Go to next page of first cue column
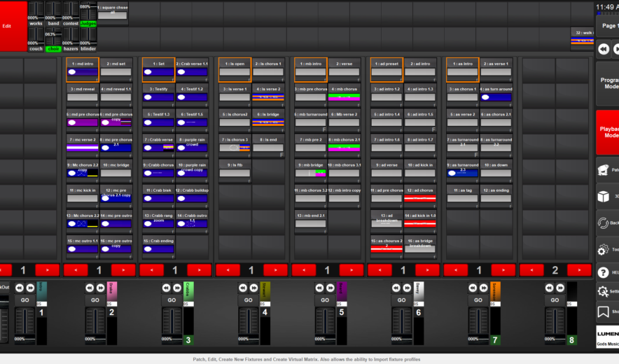 [48, 269]
